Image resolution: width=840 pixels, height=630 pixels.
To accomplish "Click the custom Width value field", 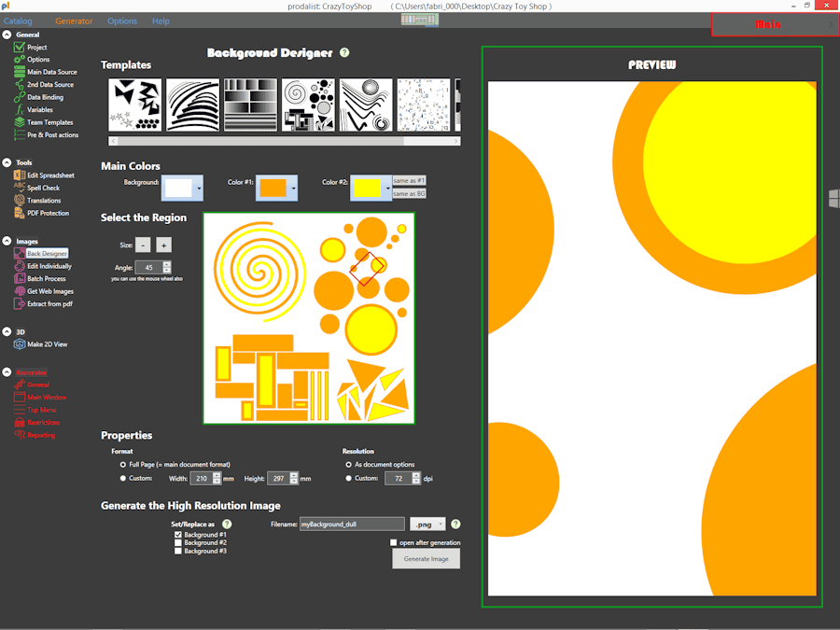I will pos(202,479).
